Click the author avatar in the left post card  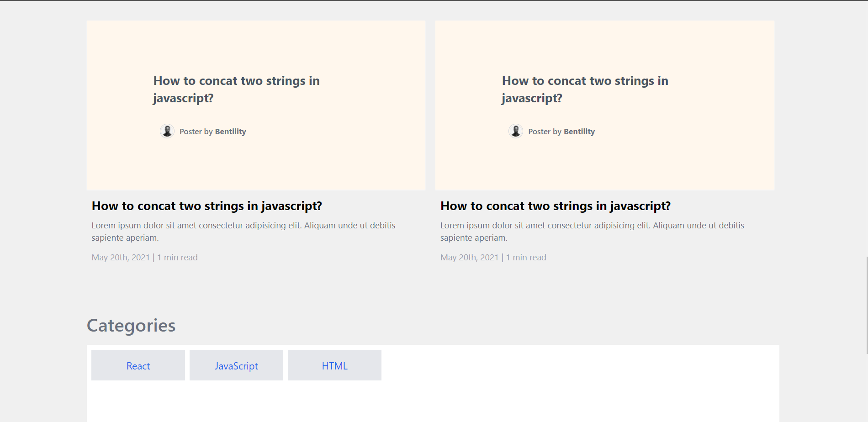pos(167,131)
